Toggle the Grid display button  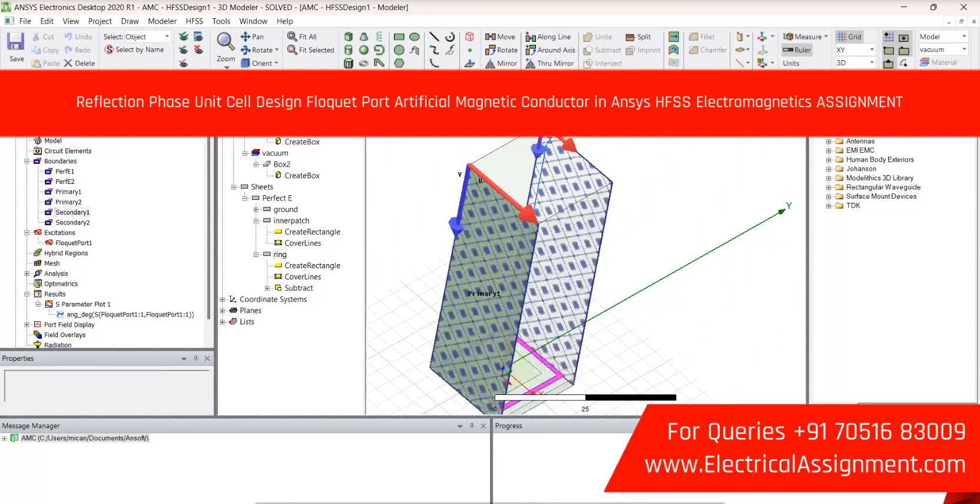click(849, 37)
